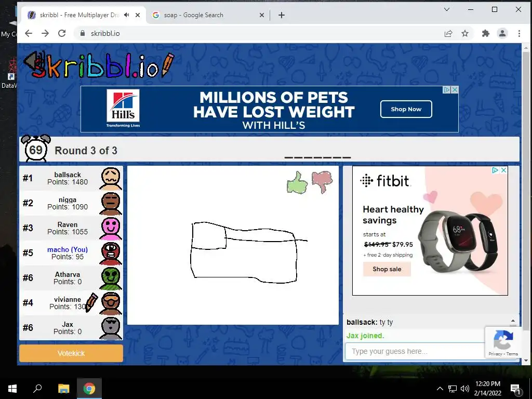This screenshot has height=399, width=532.
Task: Select vivianne's avatar with drawing pencil
Action: click(x=111, y=303)
